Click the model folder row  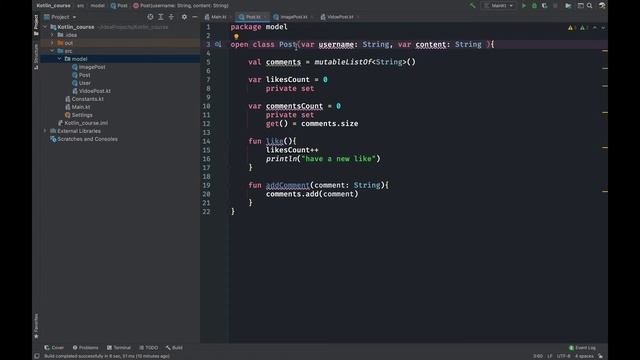[x=120, y=59]
